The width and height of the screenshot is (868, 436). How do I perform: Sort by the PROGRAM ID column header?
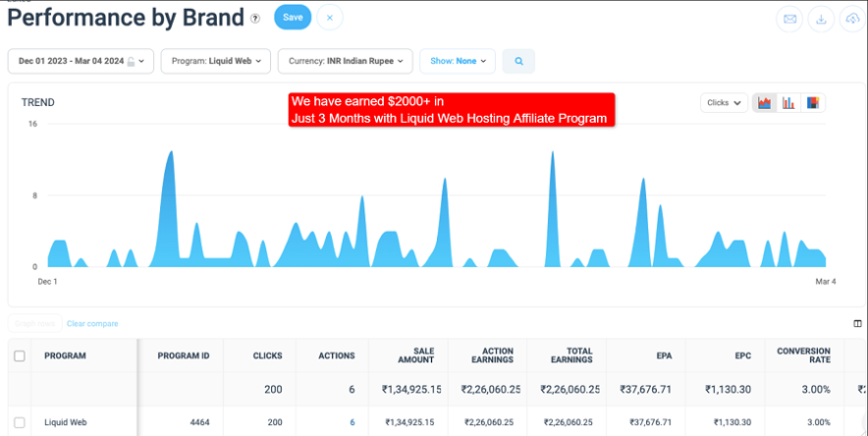[x=184, y=355]
